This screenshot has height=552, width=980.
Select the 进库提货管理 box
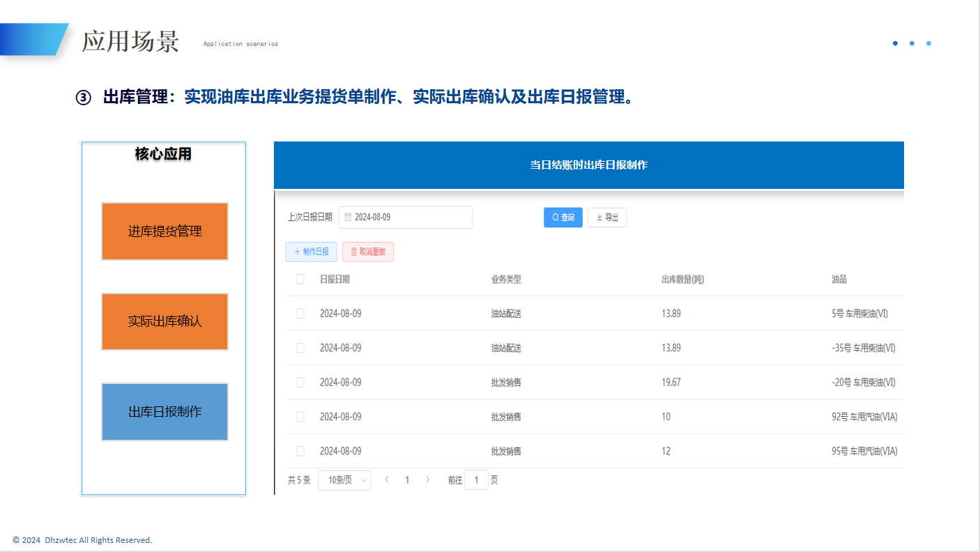tap(164, 231)
